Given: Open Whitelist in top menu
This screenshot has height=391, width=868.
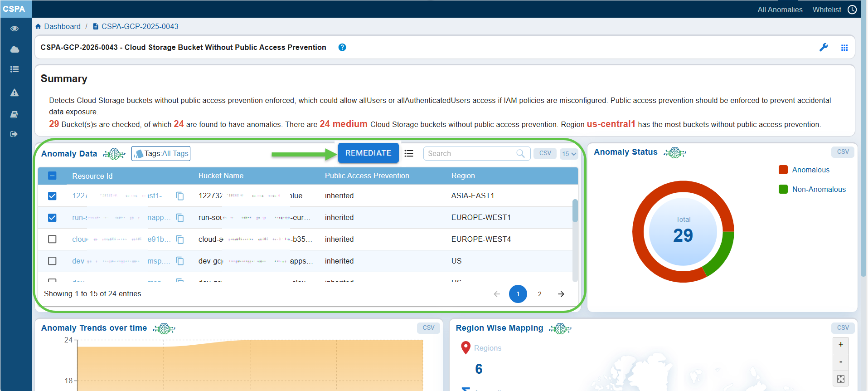Looking at the screenshot, I should point(826,10).
